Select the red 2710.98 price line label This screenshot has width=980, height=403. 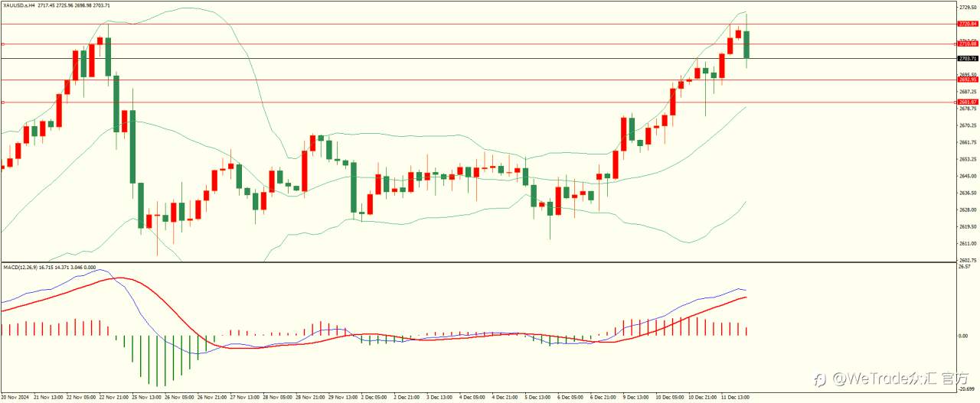point(968,44)
